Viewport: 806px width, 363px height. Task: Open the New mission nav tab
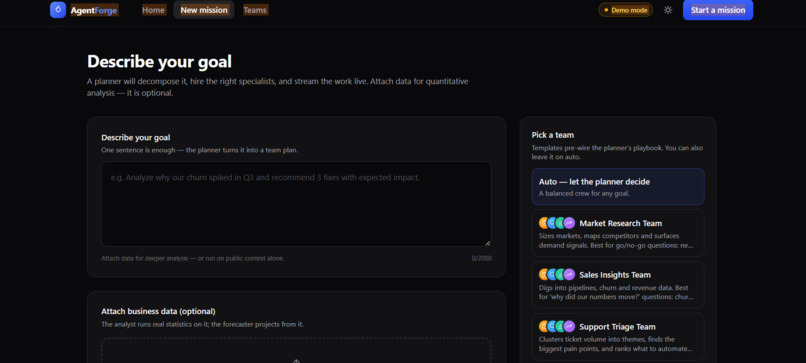[204, 10]
